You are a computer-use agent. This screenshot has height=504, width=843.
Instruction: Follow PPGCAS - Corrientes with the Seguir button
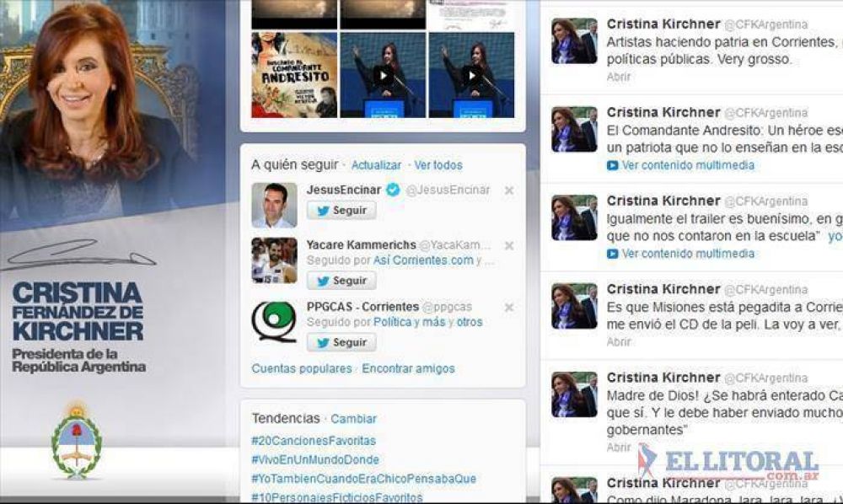[x=341, y=342]
